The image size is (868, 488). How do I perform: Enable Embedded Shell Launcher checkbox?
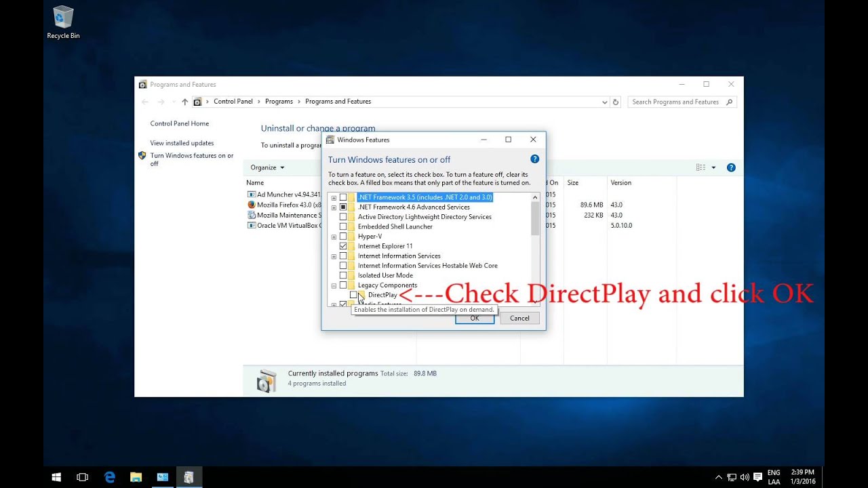[x=343, y=227]
